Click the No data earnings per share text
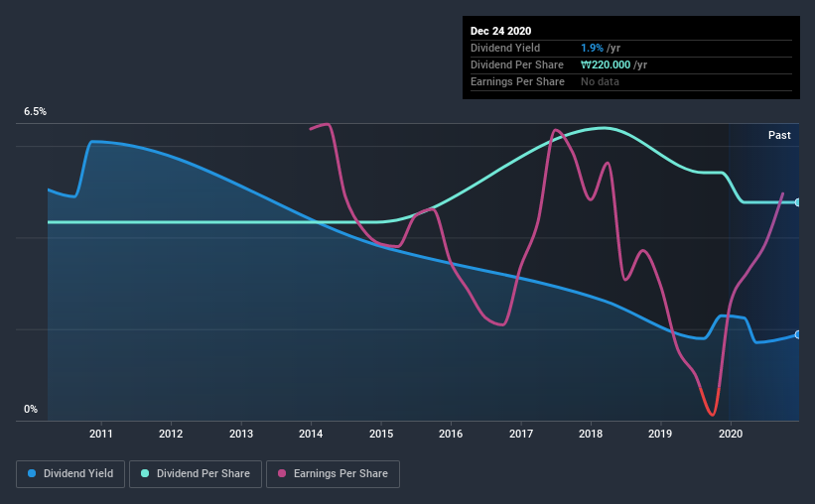 [600, 81]
